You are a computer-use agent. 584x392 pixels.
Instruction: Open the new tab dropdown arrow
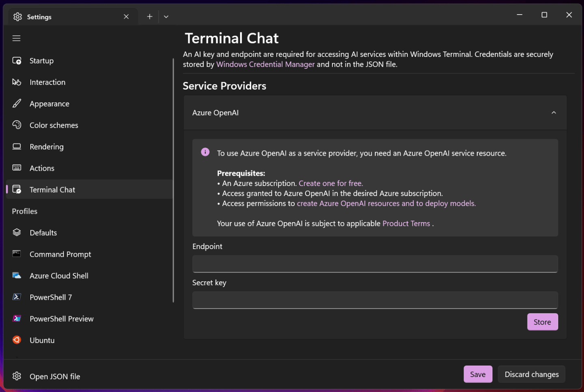[166, 16]
